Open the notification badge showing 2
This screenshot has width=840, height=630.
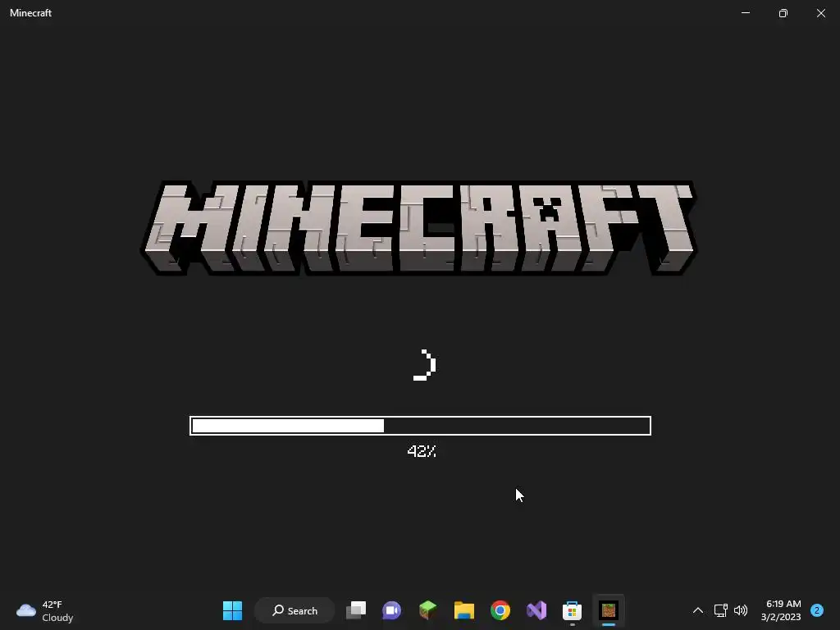point(817,610)
